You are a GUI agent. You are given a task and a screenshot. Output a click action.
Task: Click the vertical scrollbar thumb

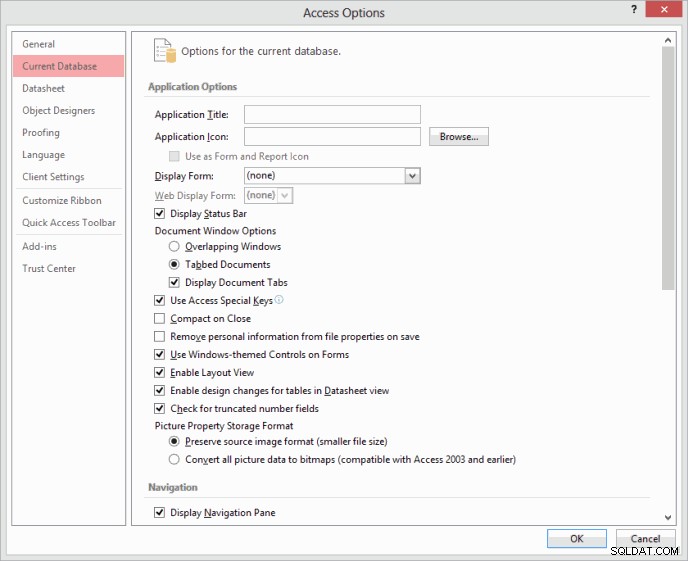(668, 168)
